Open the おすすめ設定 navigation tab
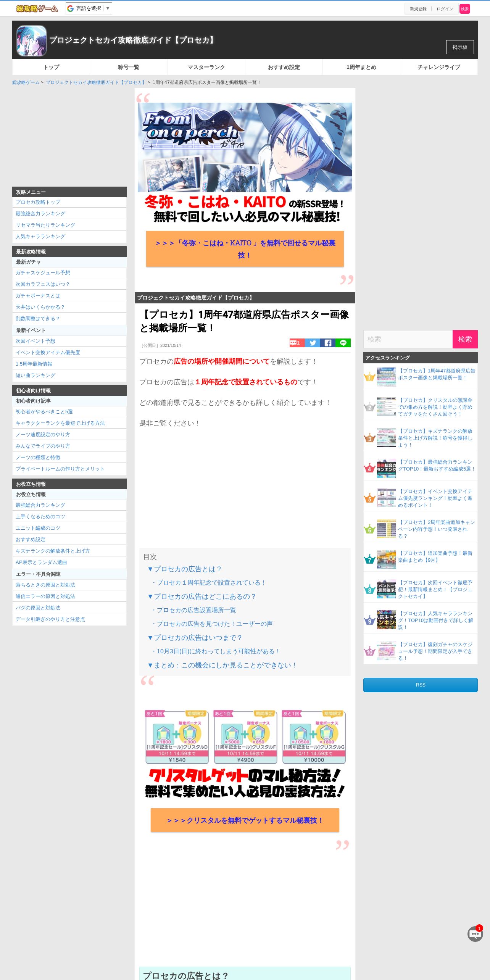 (x=284, y=67)
